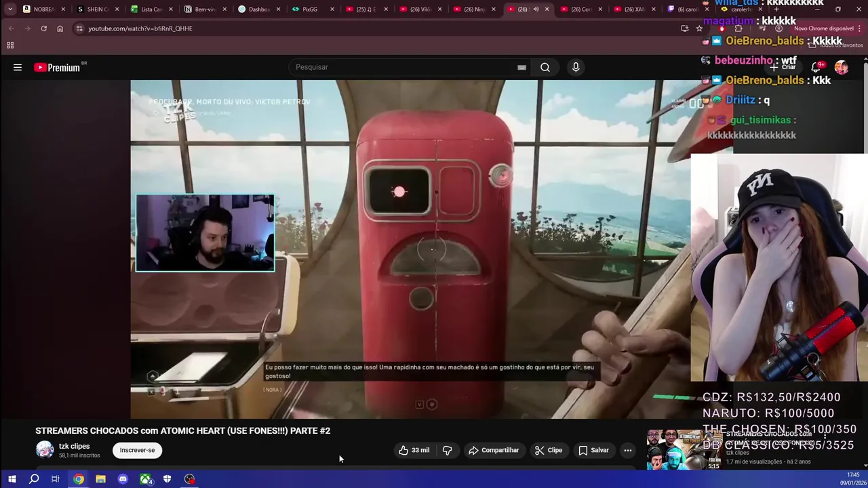Open File Explorer from taskbar

[x=100, y=479]
